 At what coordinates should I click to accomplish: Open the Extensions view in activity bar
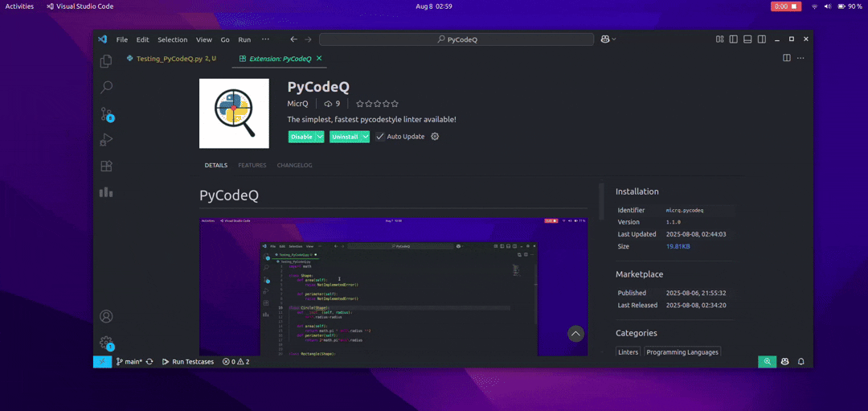106,166
